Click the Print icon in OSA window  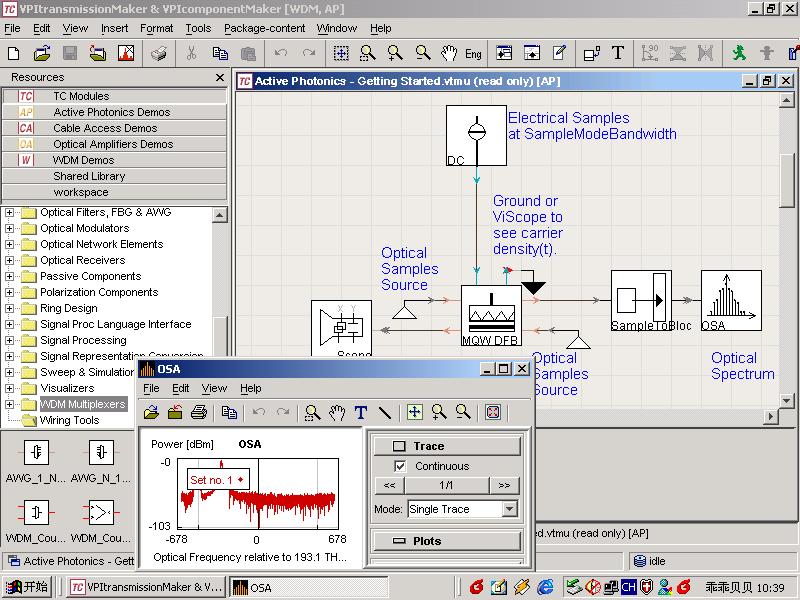point(198,412)
